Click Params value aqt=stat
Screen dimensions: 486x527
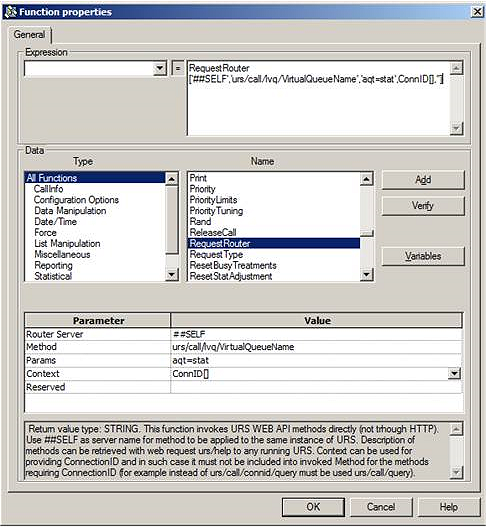316,360
